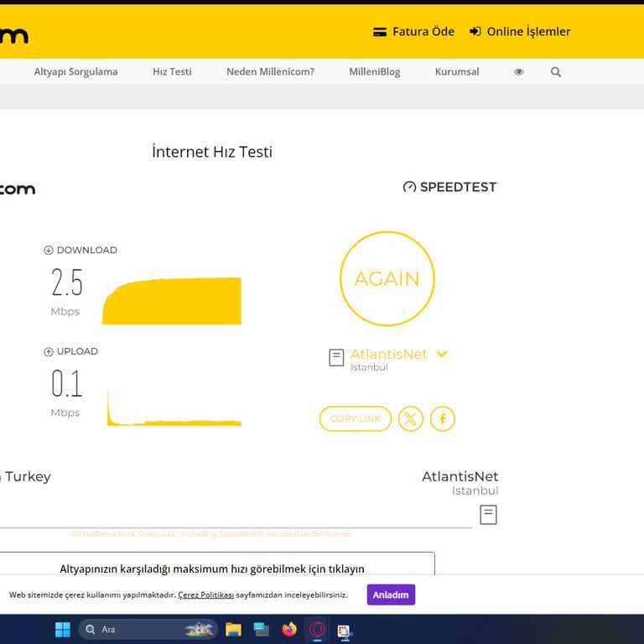Image resolution: width=644 pixels, height=644 pixels.
Task: Toggle the eye accessibility icon in navbar
Action: 519,72
